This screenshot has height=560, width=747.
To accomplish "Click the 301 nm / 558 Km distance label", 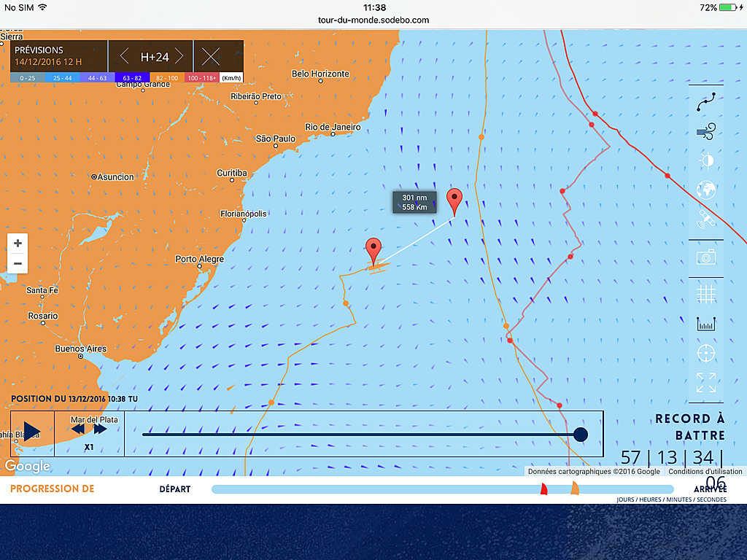I will 414,203.
